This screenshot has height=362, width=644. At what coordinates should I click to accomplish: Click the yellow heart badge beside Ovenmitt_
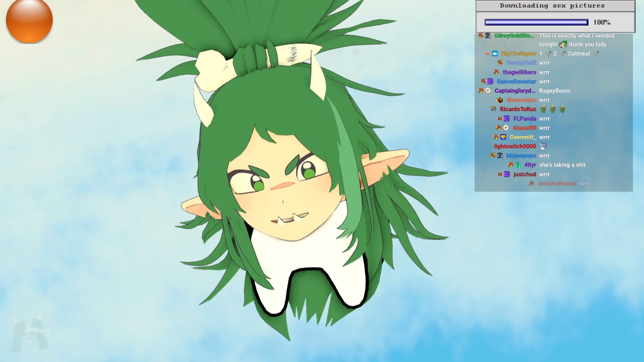click(x=503, y=137)
